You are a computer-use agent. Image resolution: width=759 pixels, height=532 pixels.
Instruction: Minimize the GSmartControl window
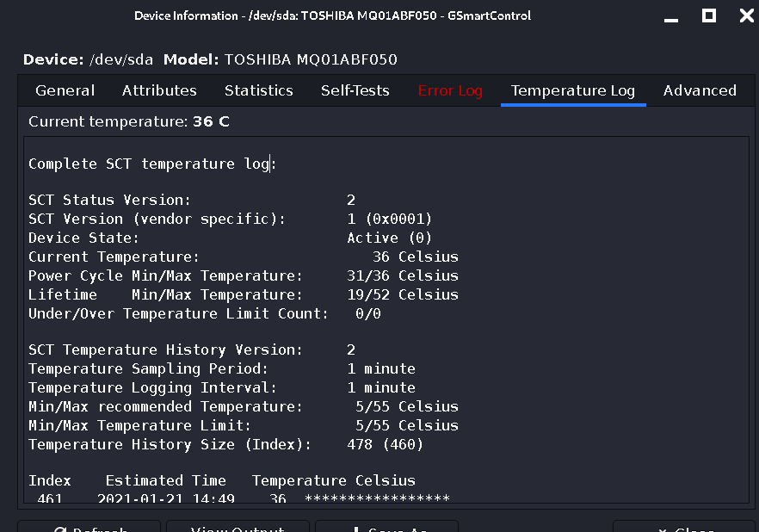coord(671,16)
